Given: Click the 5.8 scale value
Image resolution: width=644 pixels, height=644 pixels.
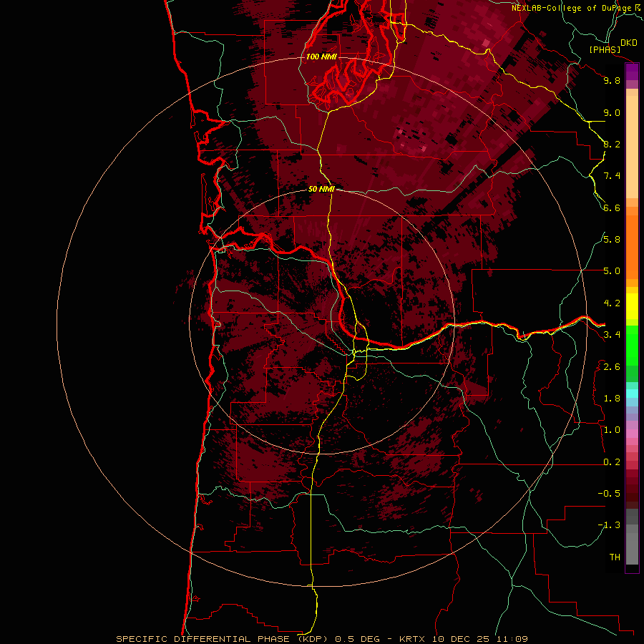Looking at the screenshot, I should tap(612, 240).
